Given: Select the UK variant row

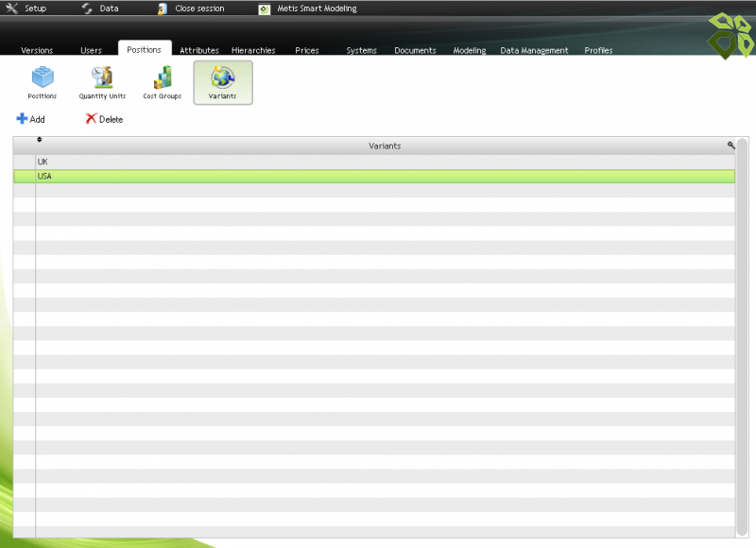Looking at the screenshot, I should [x=378, y=162].
